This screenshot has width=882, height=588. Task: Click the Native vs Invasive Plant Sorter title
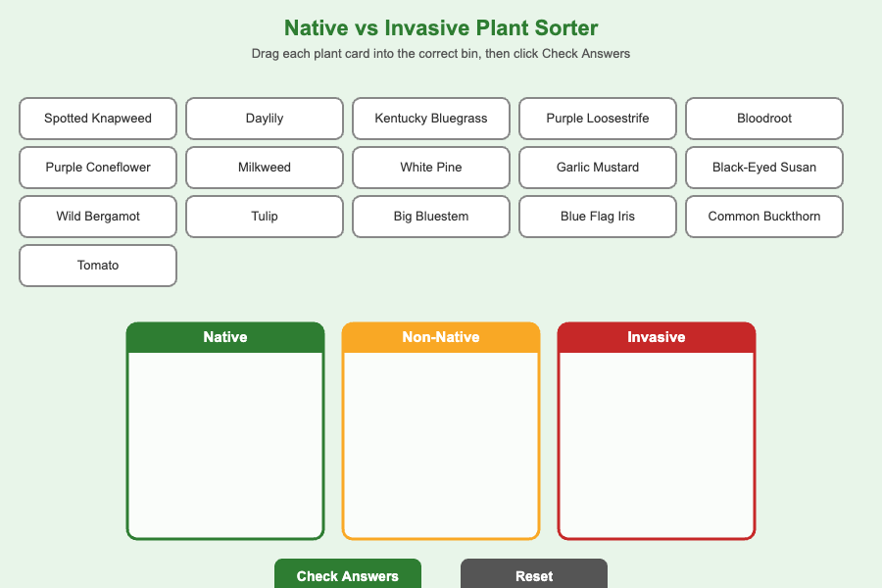click(441, 28)
